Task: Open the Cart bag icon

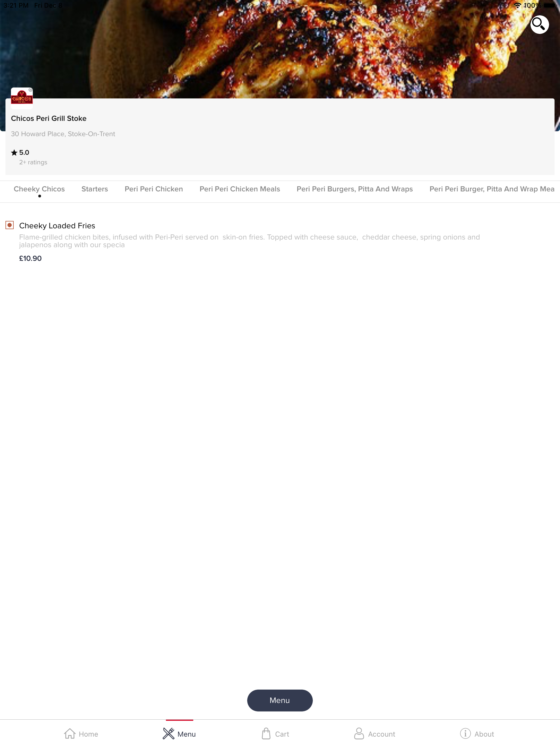Action: 266,734
